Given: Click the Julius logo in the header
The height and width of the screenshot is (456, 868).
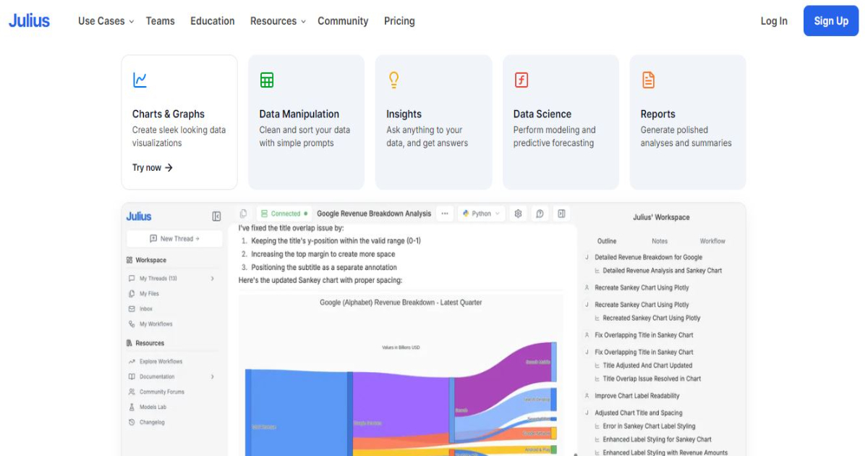Looking at the screenshot, I should [29, 21].
